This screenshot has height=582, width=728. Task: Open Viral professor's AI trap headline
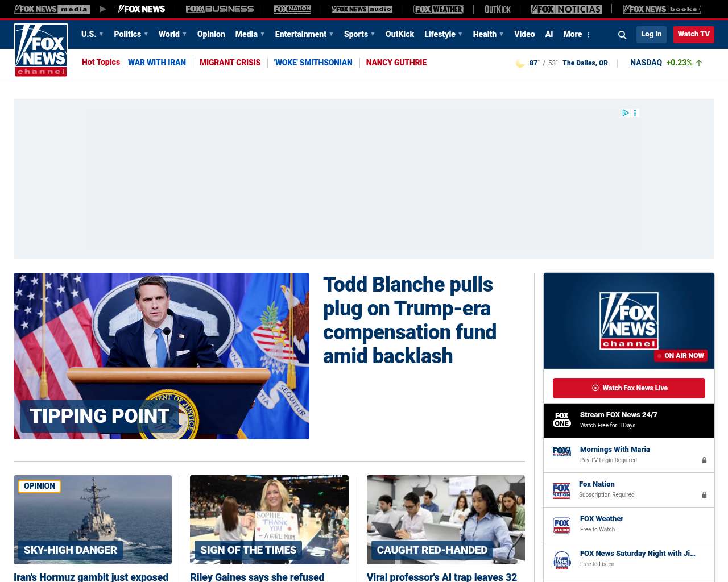[x=442, y=577]
